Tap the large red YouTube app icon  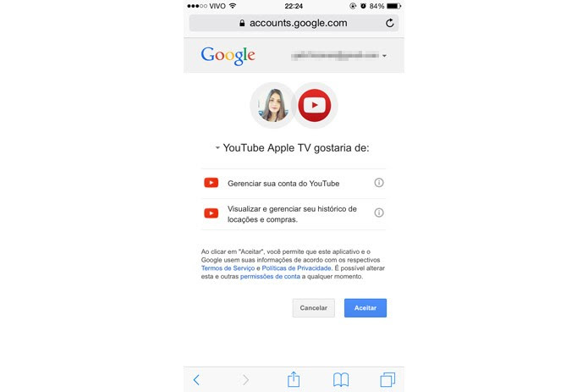click(315, 106)
